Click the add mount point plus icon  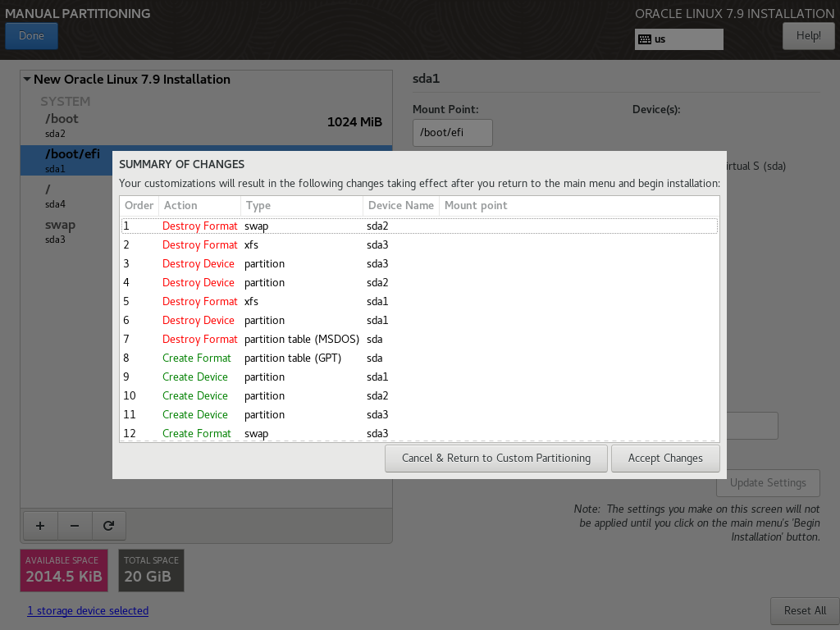point(40,526)
